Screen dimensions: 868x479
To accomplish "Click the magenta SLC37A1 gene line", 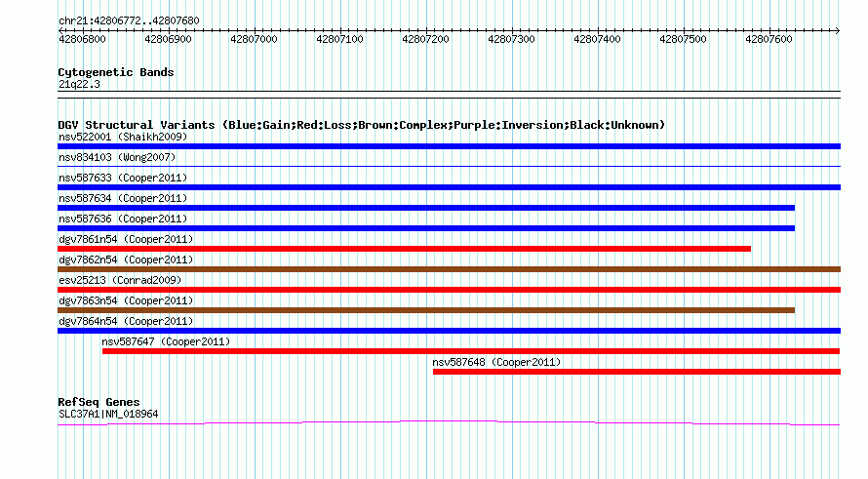I will click(449, 423).
